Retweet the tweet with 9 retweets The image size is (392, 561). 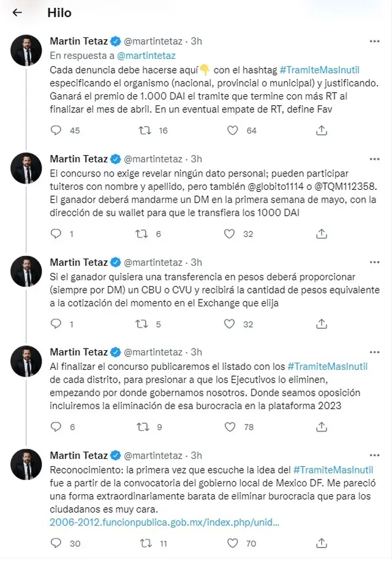pos(143,427)
